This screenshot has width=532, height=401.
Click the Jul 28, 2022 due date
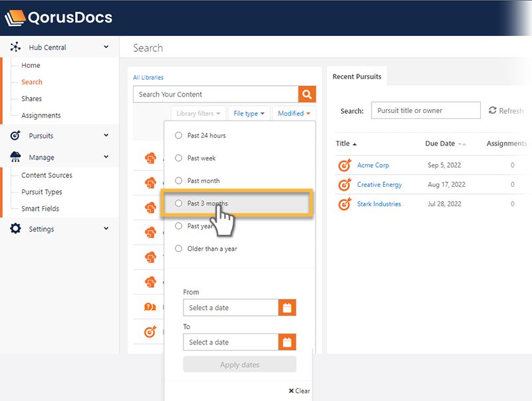[x=444, y=204]
